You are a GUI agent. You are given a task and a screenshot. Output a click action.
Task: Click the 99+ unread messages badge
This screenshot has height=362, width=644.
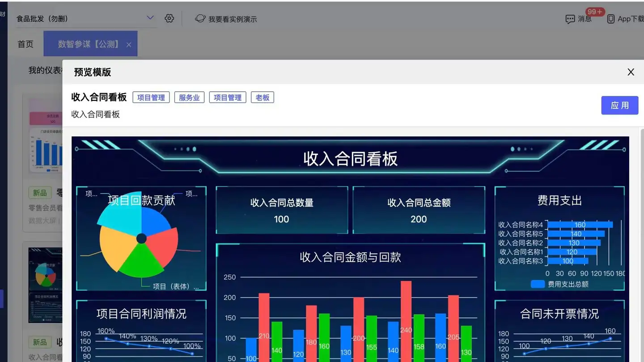(x=595, y=12)
